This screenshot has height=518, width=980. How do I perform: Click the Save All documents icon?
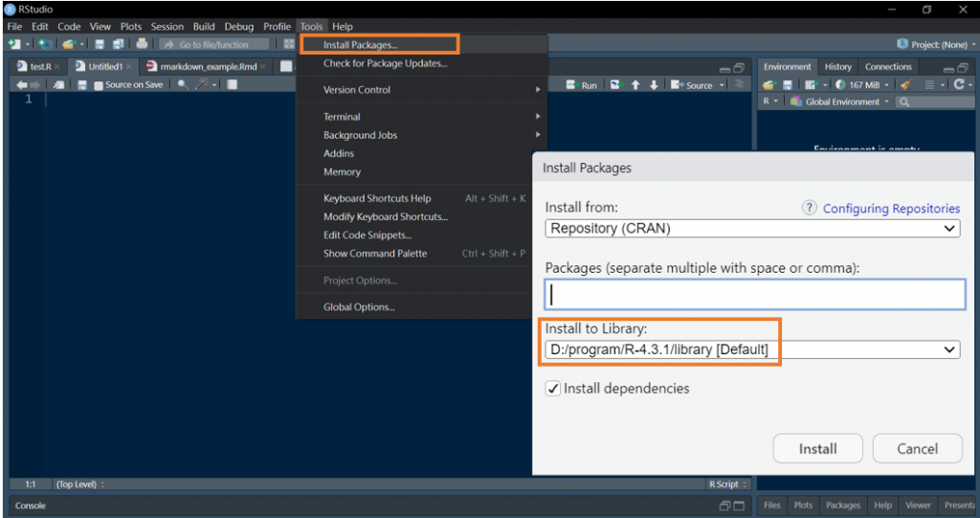[118, 44]
